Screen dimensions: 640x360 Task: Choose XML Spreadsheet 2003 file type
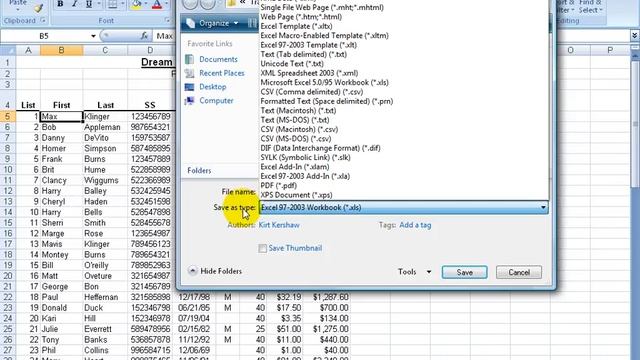coord(309,73)
